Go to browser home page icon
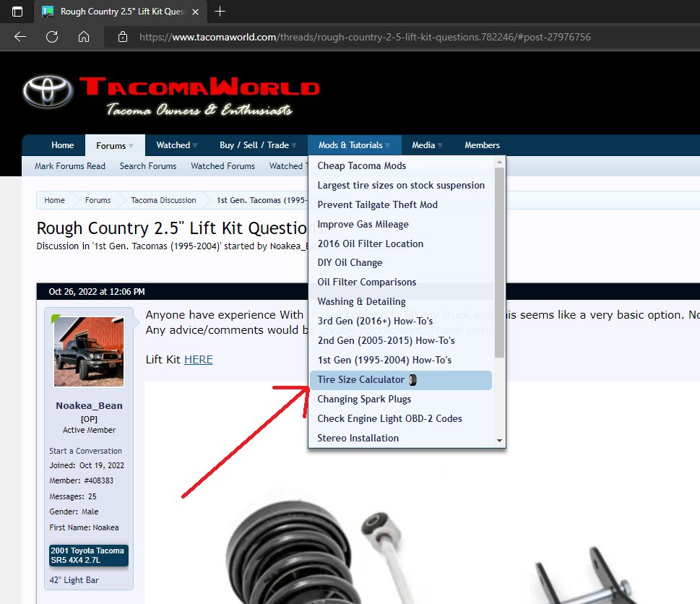This screenshot has height=604, width=700. coord(84,37)
